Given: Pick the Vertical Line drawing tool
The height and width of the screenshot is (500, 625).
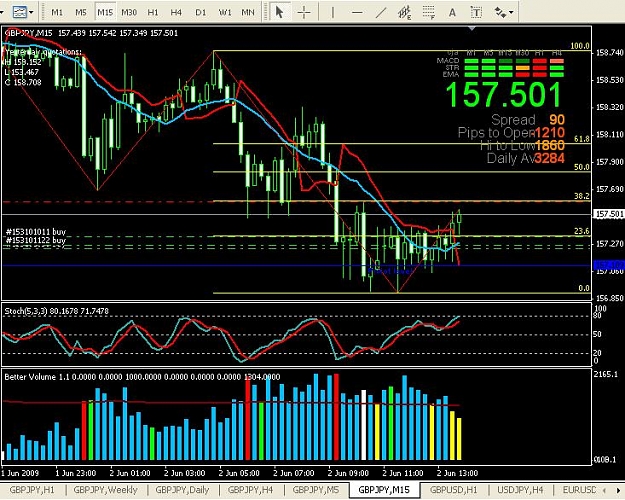Looking at the screenshot, I should pyautogui.click(x=332, y=12).
